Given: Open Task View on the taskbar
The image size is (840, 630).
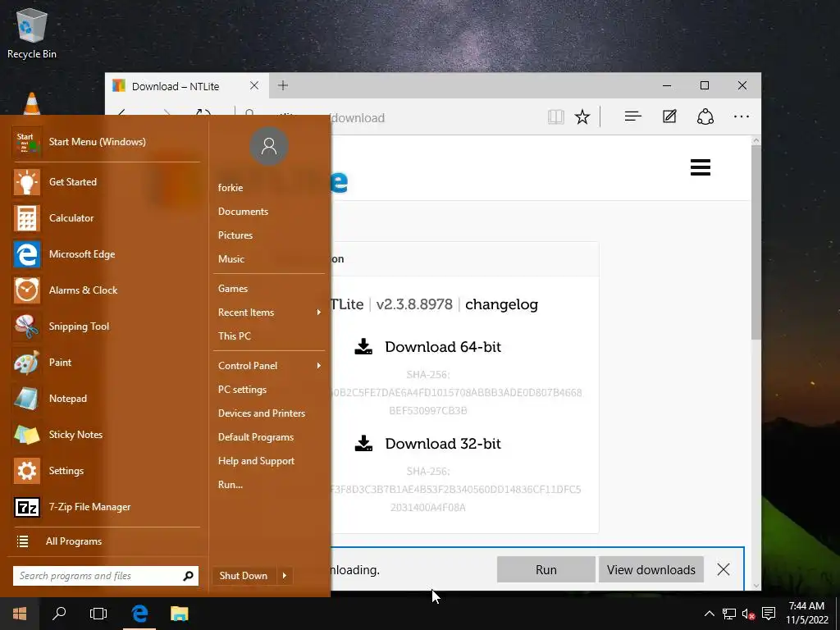Looking at the screenshot, I should [x=98, y=614].
